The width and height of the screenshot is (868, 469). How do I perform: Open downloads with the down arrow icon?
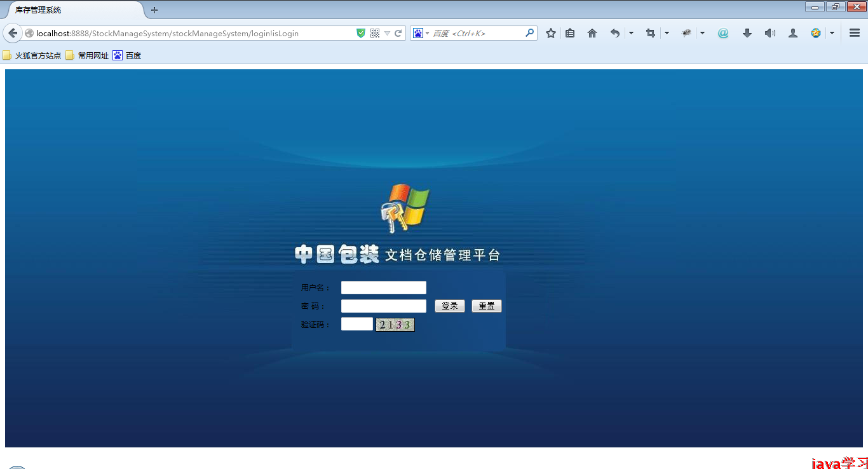(x=747, y=33)
